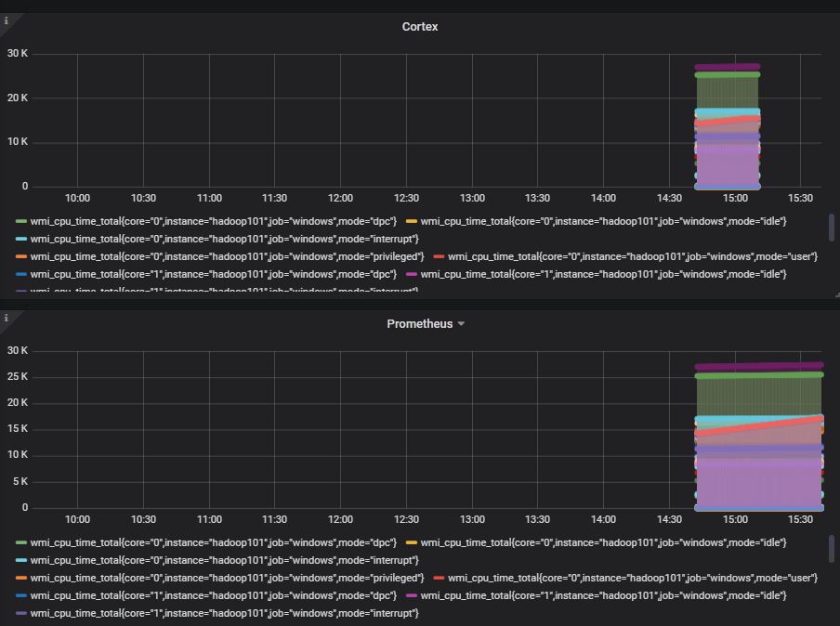Toggle core 1 mode dpc series label in Cortex
Image resolution: width=840 pixels, height=626 pixels.
click(213, 274)
